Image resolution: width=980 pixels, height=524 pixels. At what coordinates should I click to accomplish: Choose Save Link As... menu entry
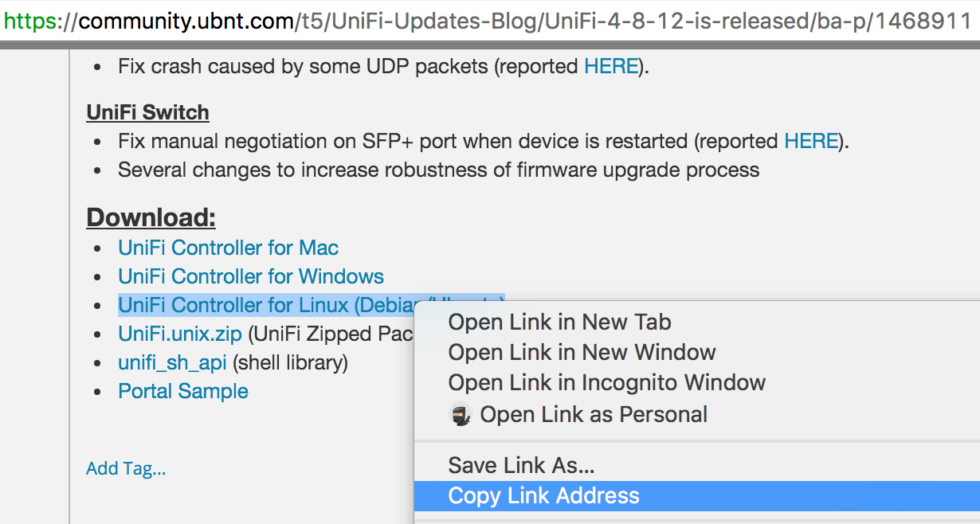[x=697, y=465]
